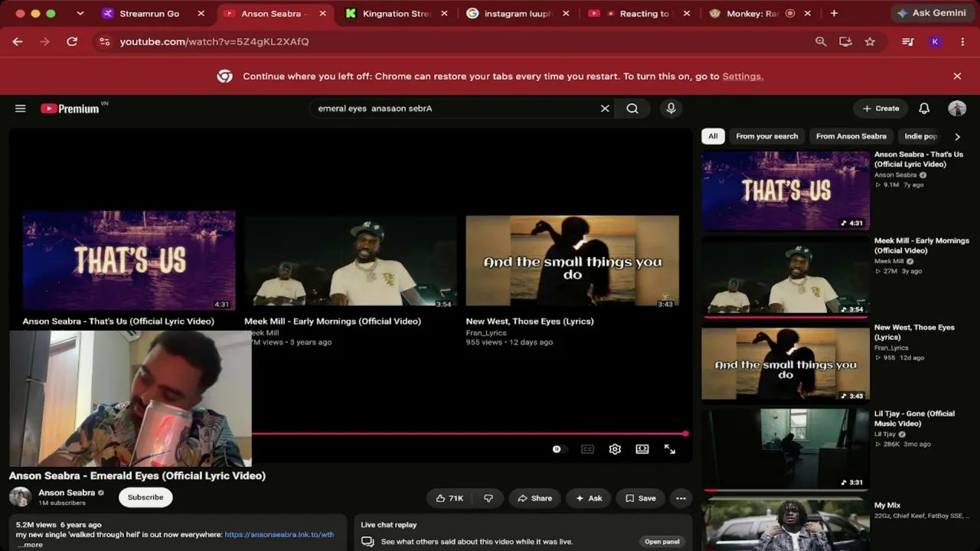
Task: Focus the YouTube search input field
Action: click(456, 109)
